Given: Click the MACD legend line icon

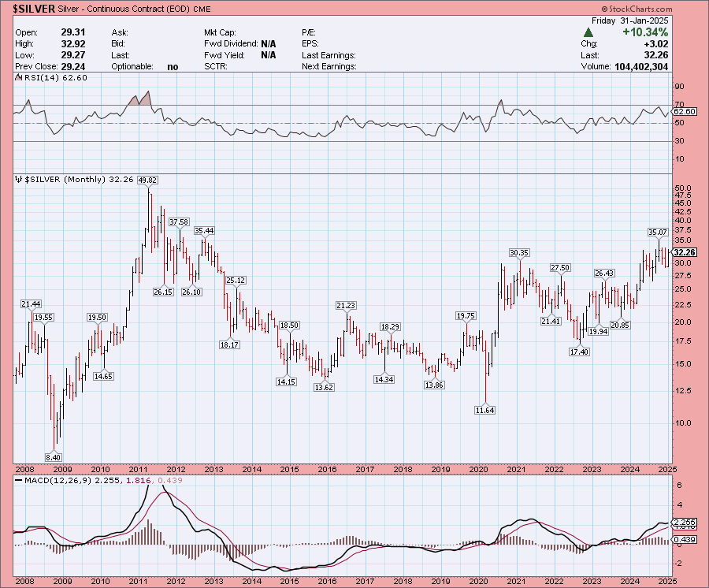Looking at the screenshot, I should 19,480.
